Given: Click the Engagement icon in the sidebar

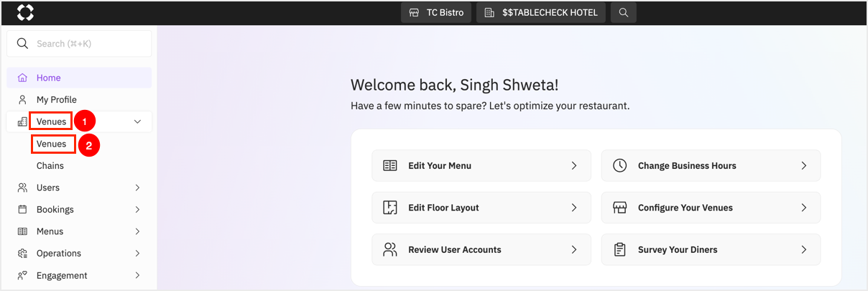Looking at the screenshot, I should (22, 275).
